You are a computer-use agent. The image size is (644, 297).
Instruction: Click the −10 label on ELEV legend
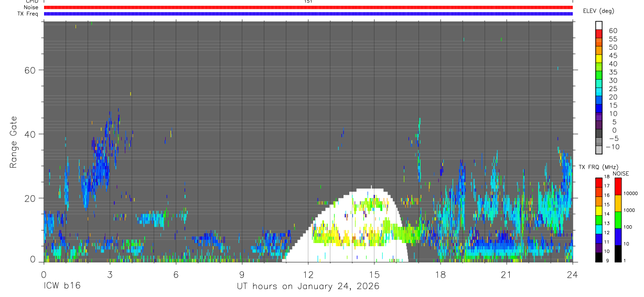(x=612, y=147)
